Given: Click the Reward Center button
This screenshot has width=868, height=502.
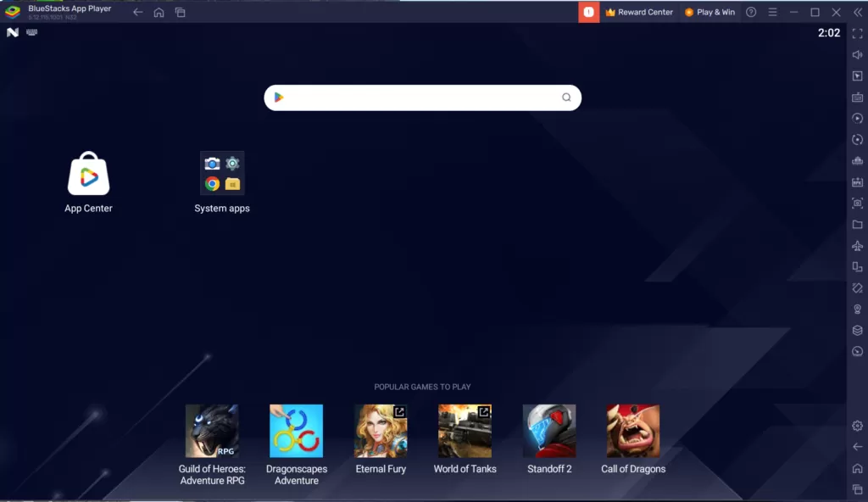Looking at the screenshot, I should [x=639, y=12].
